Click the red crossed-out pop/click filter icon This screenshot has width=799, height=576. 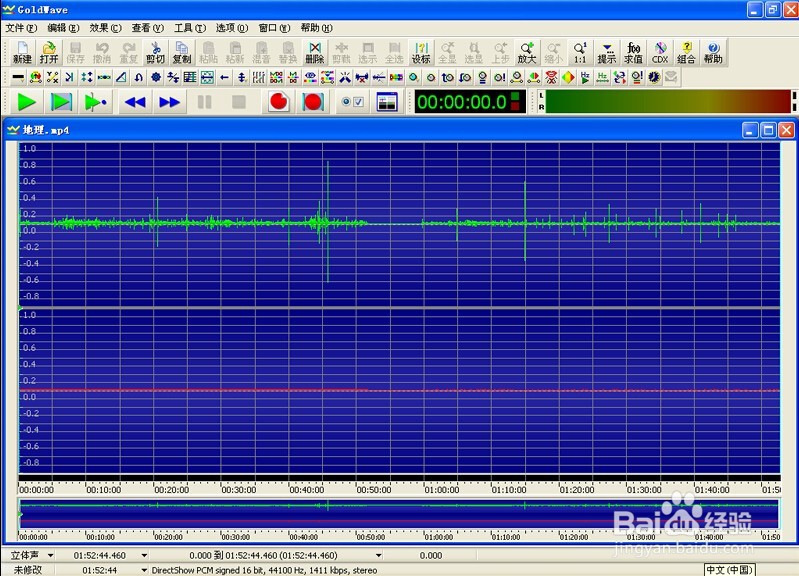pyautogui.click(x=551, y=77)
